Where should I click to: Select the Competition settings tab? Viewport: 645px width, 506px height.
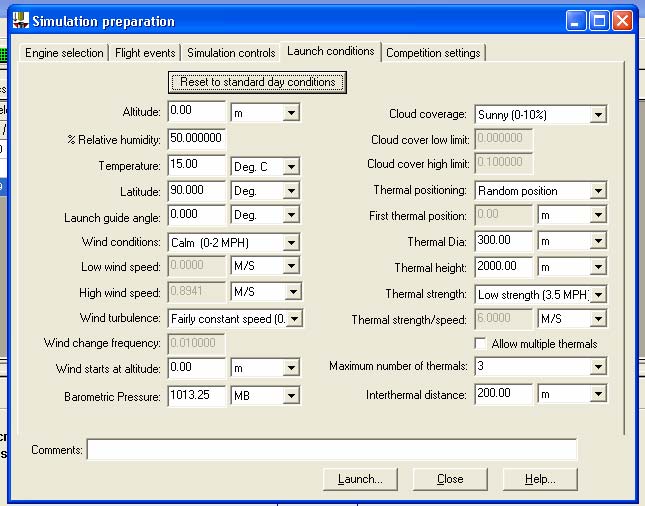click(x=433, y=53)
